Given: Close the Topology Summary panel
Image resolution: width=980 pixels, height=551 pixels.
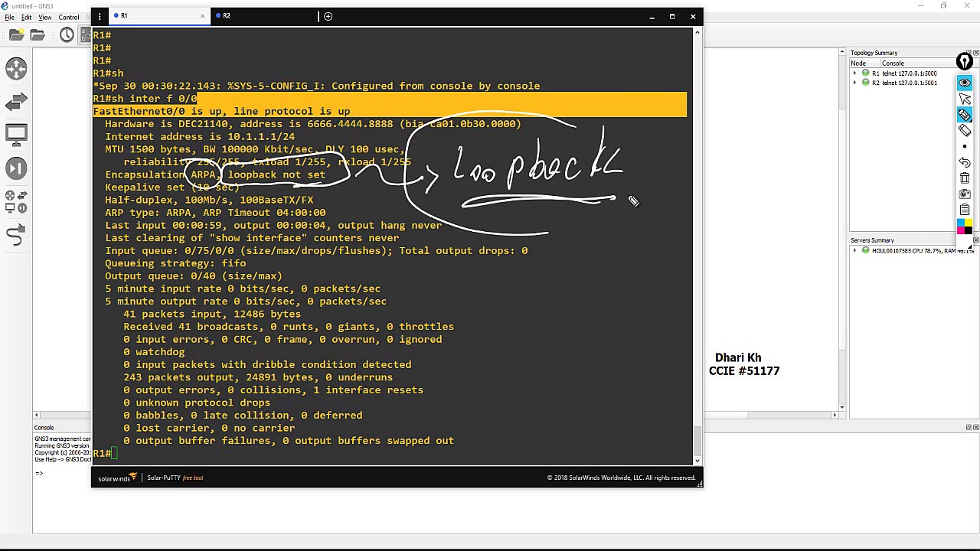Looking at the screenshot, I should 975,53.
